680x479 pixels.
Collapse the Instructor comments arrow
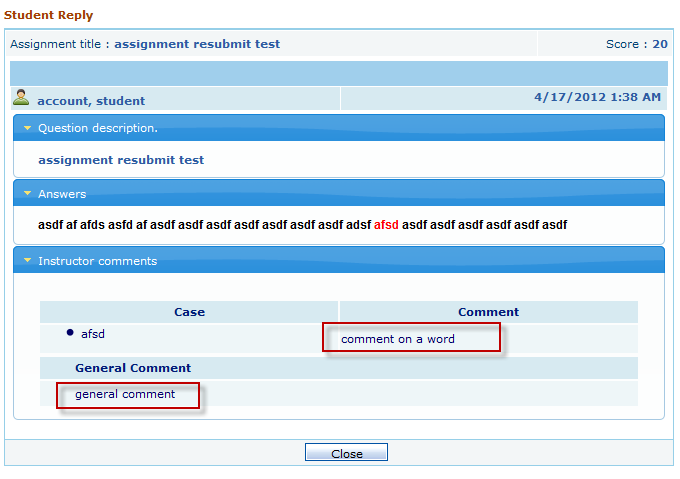click(28, 261)
